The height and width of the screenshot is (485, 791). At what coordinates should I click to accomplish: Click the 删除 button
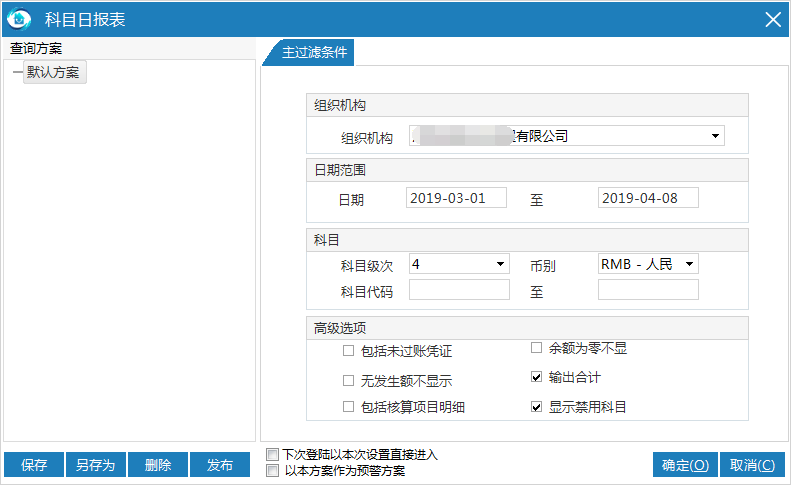click(x=158, y=465)
